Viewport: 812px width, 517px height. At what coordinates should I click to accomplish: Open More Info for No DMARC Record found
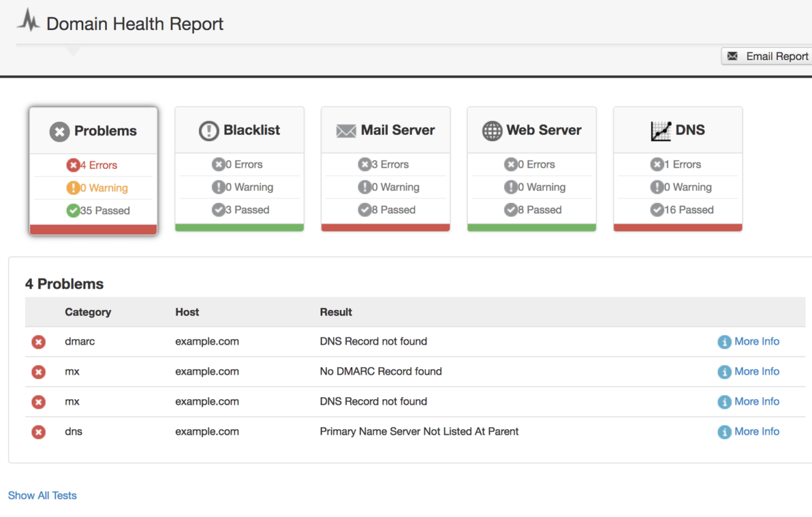tap(756, 371)
